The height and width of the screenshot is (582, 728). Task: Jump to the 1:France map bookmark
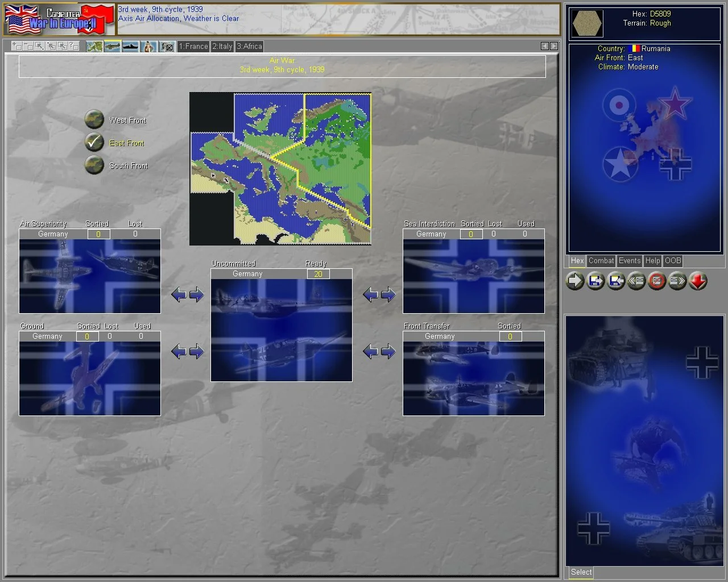coord(193,47)
